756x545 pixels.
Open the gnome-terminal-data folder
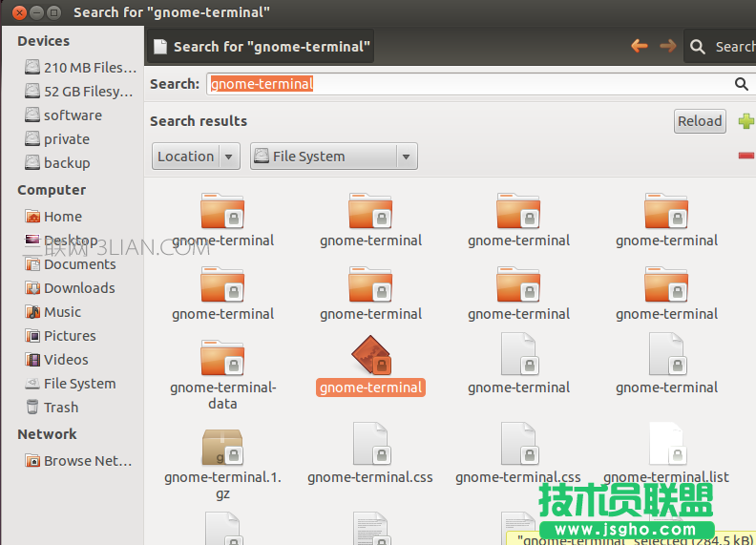tap(222, 359)
